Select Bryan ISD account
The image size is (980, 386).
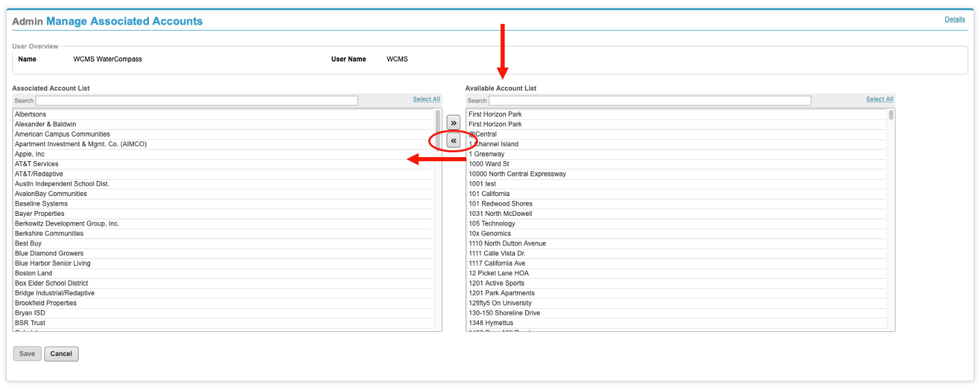click(x=223, y=312)
